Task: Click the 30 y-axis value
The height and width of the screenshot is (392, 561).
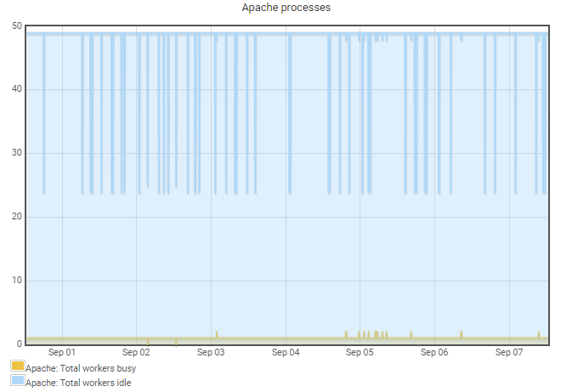Action: point(17,153)
